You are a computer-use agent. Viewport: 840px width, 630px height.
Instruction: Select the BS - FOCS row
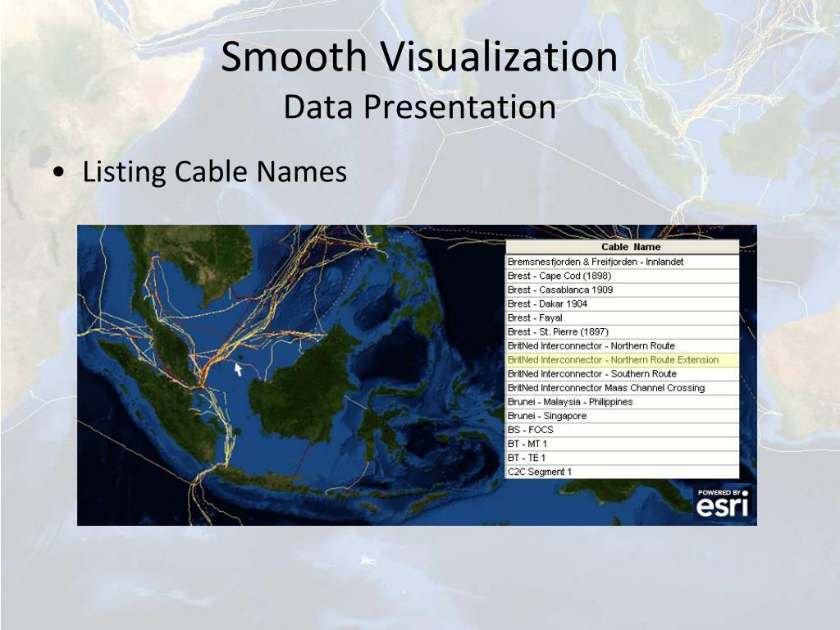[x=623, y=430]
